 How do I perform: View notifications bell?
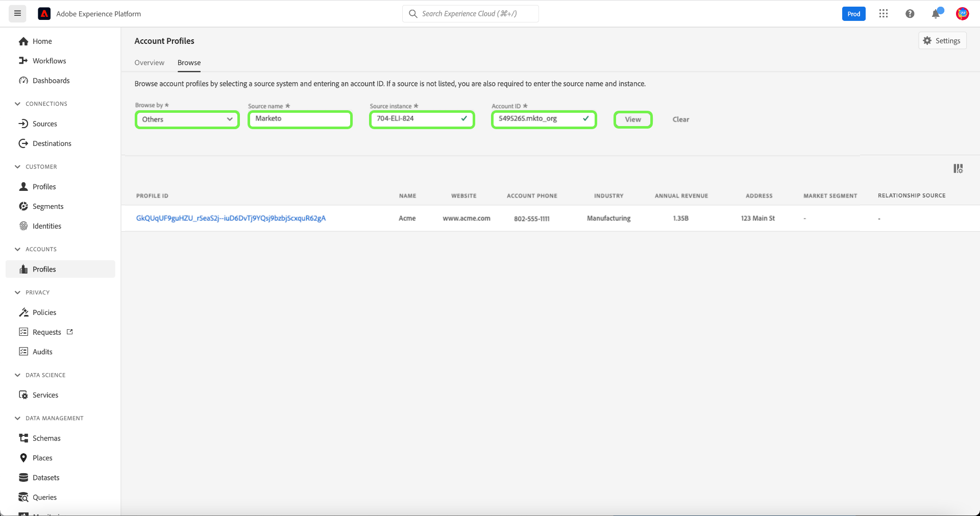pyautogui.click(x=936, y=14)
